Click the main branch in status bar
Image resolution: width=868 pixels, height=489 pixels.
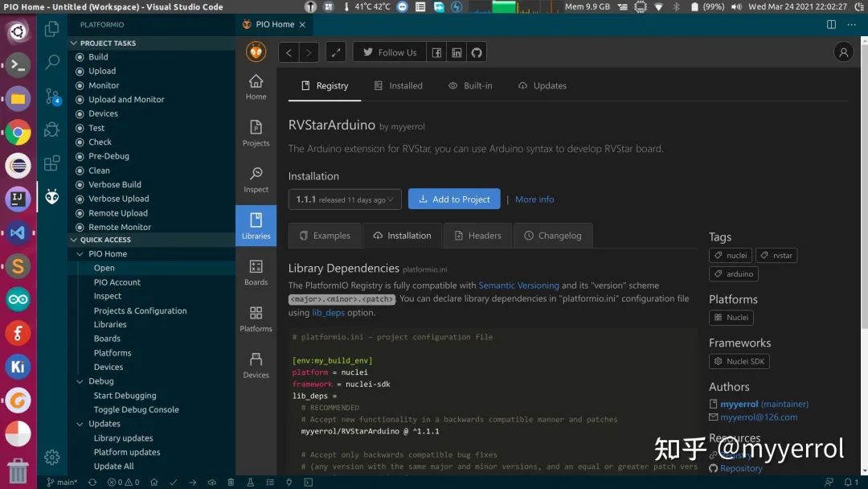61,483
